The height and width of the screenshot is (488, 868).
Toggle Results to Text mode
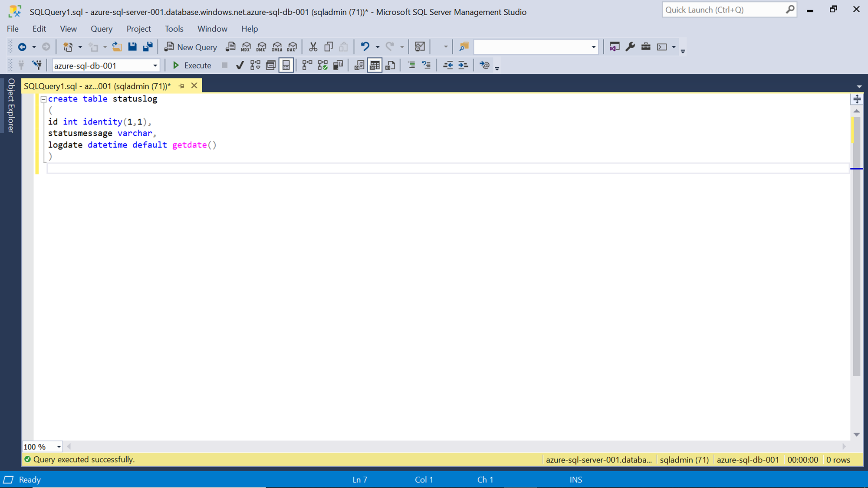pyautogui.click(x=359, y=66)
